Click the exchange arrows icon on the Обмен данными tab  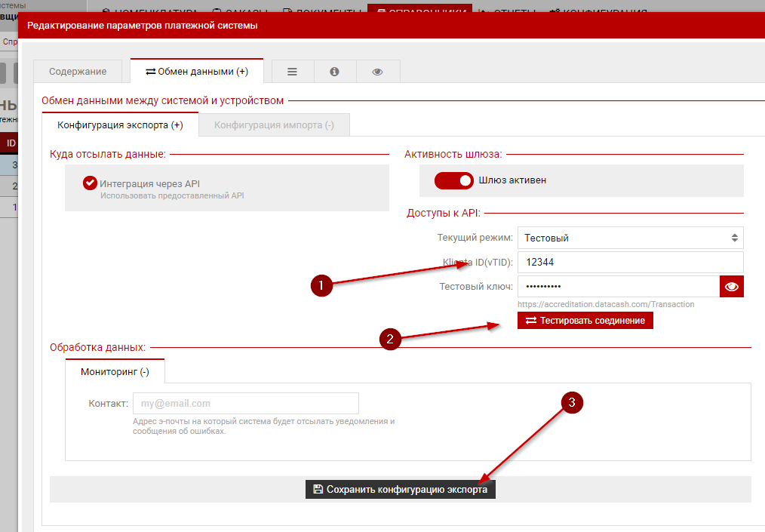[151, 72]
